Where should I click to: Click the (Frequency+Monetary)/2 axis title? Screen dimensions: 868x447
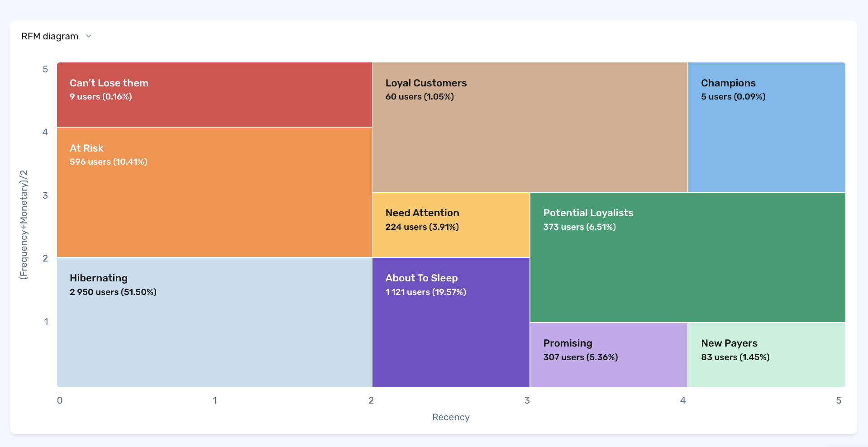pos(24,224)
